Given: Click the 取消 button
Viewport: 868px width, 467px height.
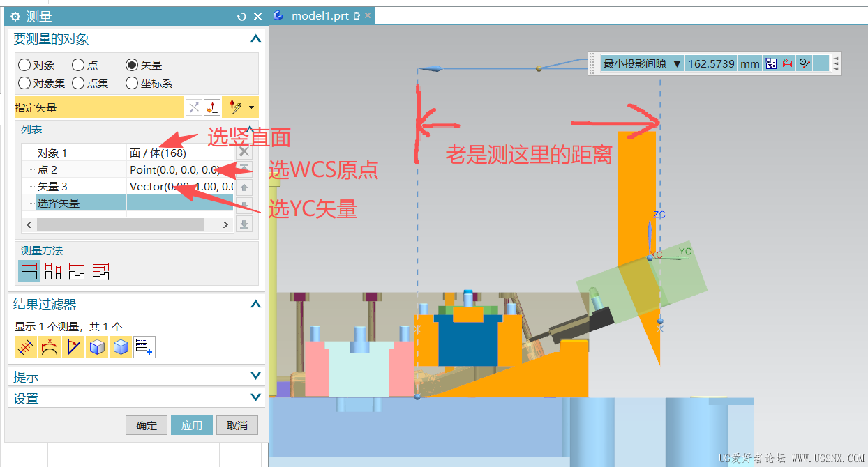Looking at the screenshot, I should coord(237,425).
